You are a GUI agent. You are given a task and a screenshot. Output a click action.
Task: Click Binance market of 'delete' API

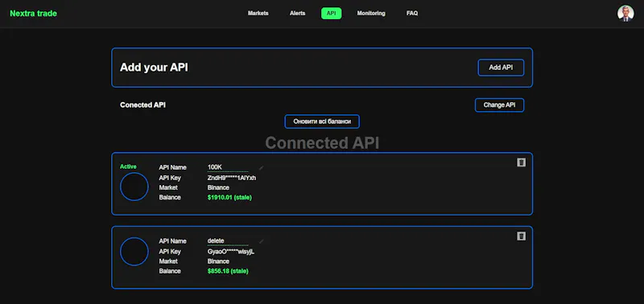click(x=218, y=261)
